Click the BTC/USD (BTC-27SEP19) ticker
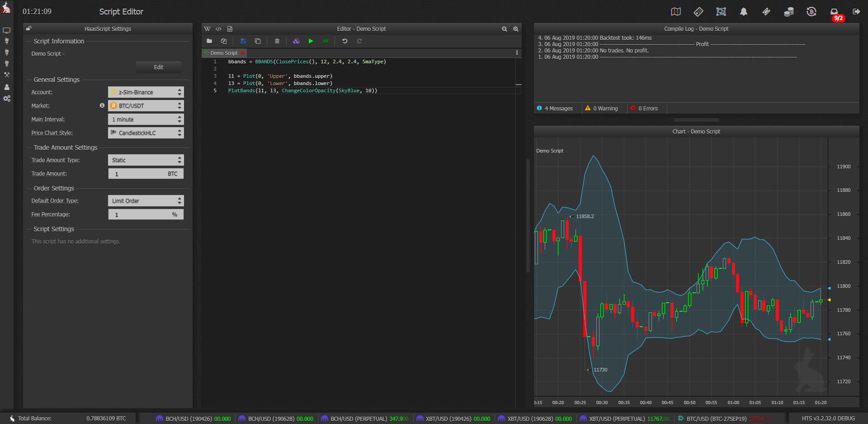The image size is (868, 424). pyautogui.click(x=725, y=419)
